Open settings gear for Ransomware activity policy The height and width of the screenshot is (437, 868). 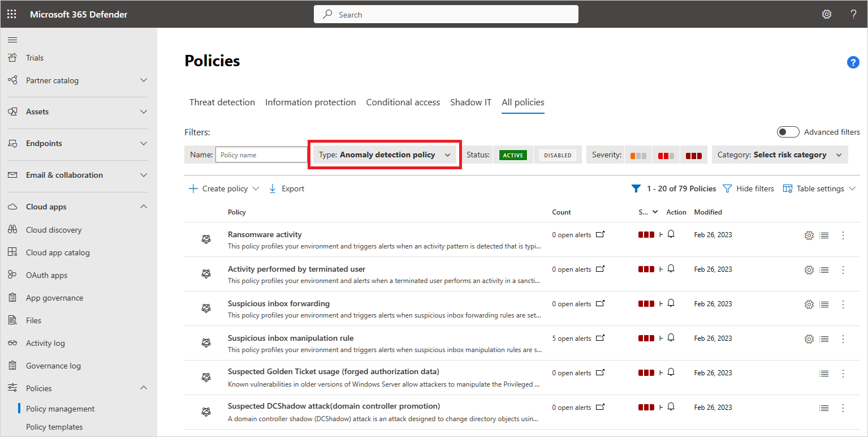pos(809,235)
